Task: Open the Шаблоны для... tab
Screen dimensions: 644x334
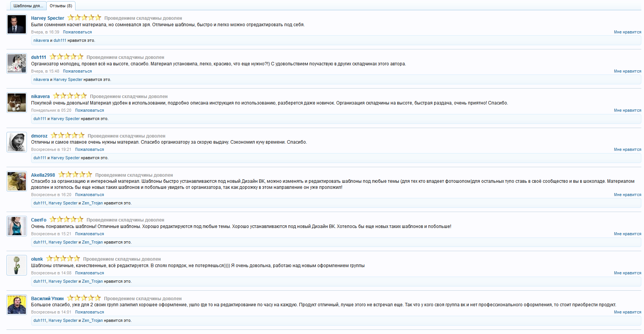Action: 28,6
